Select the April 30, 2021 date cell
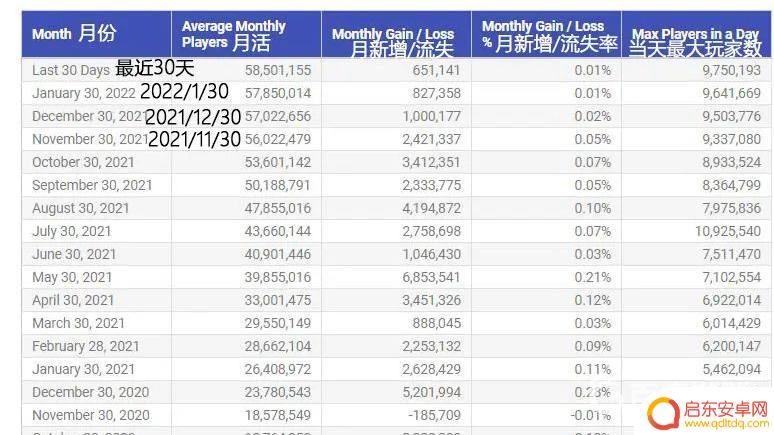This screenshot has height=435, width=774. (x=73, y=300)
